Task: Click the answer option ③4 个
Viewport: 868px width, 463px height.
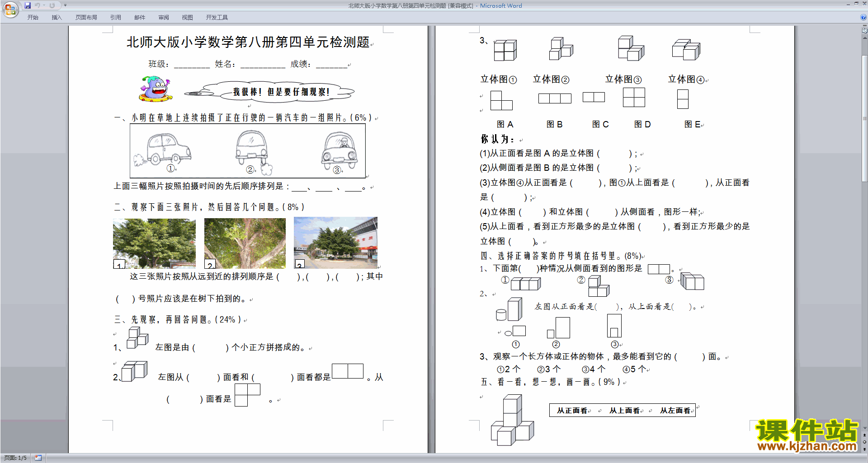Action: [594, 369]
